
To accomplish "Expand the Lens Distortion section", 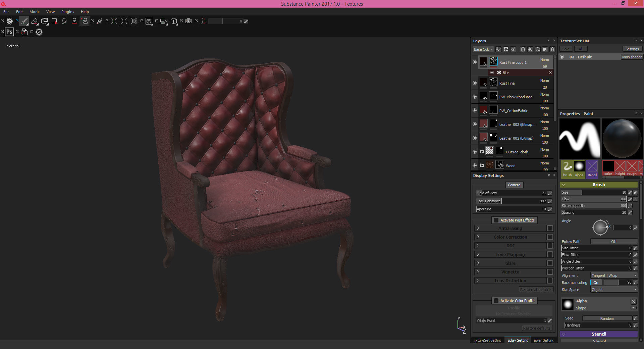I will (478, 281).
